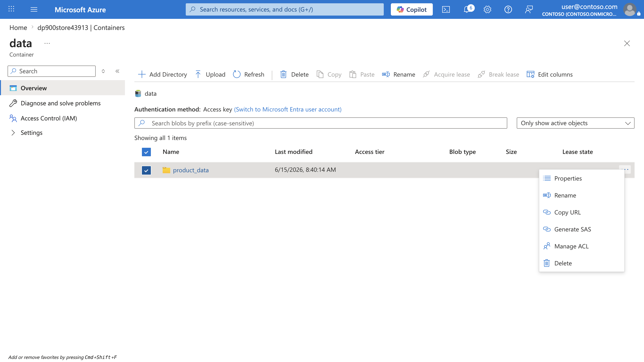The image size is (644, 362).
Task: Collapse the sidebar menu with double chevron
Action: [x=117, y=71]
